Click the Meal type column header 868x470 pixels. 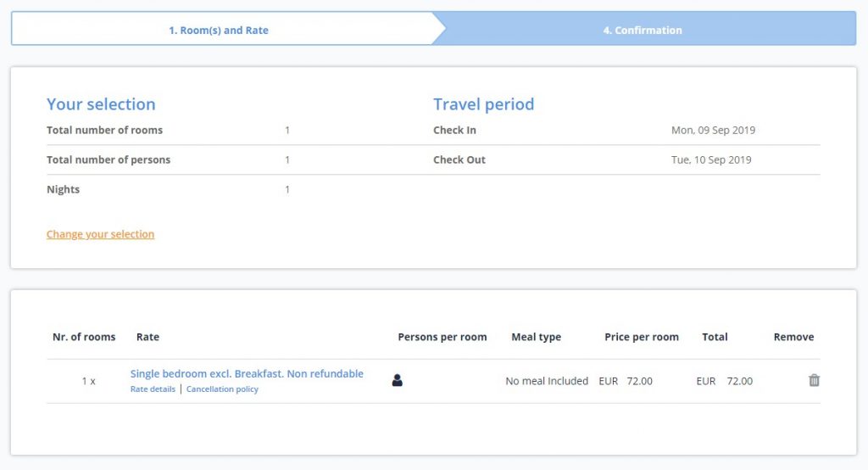tap(536, 337)
